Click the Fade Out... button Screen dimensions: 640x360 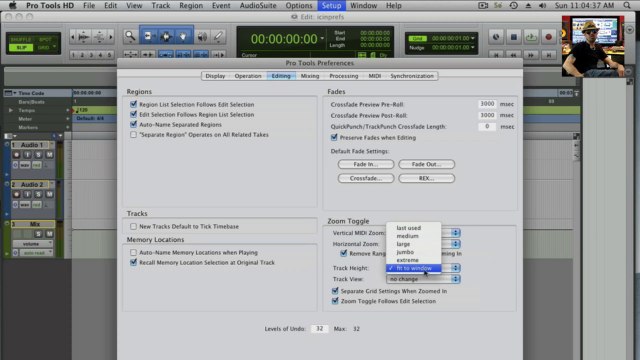427,164
